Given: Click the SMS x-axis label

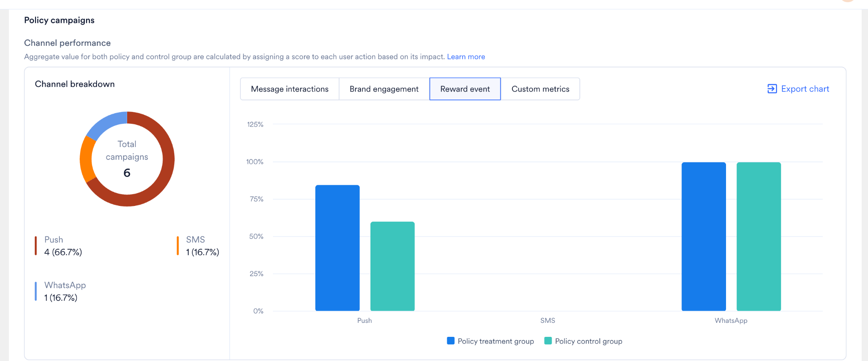Looking at the screenshot, I should 548,321.
